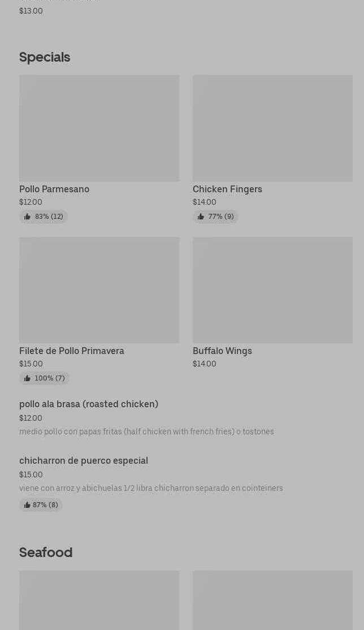This screenshot has height=630, width=364.
Task: Click thumbs-up icon under Chicken Fingers
Action: coord(201,217)
